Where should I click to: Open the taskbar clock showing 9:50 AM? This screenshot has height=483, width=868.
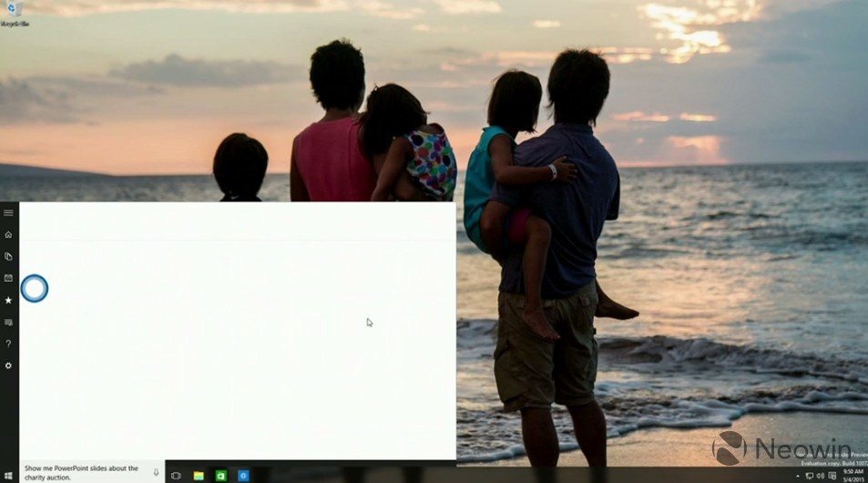click(852, 475)
